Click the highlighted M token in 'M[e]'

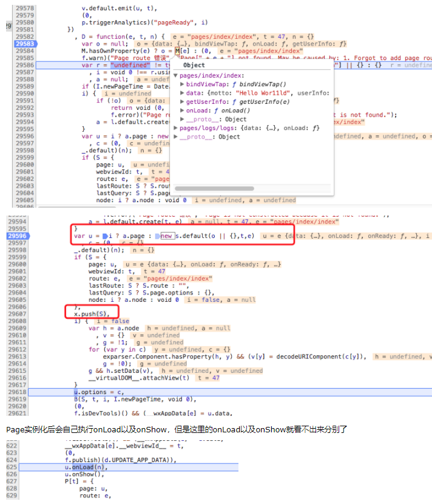(x=177, y=51)
